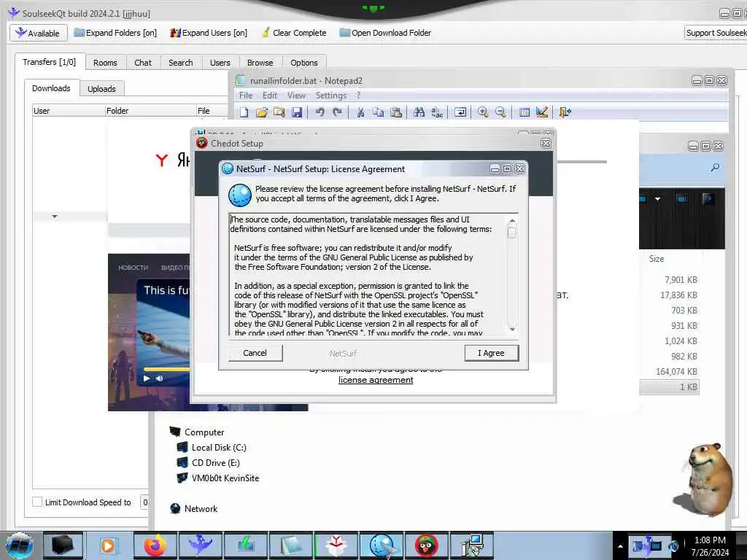Cancel the NetSurf Setup dialog
The image size is (747, 560).
pos(255,353)
